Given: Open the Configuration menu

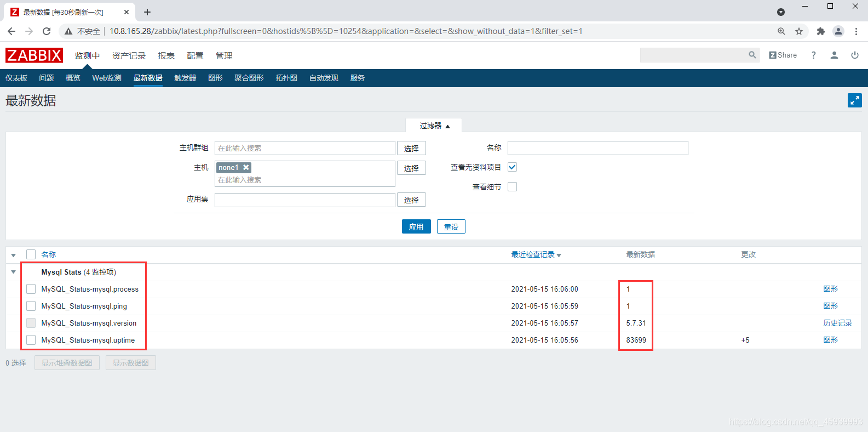Looking at the screenshot, I should tap(195, 55).
